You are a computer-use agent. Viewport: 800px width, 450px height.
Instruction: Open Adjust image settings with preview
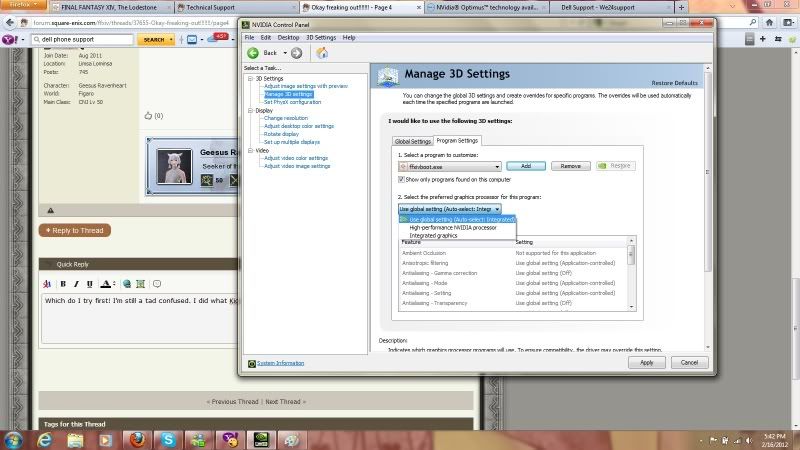[306, 86]
